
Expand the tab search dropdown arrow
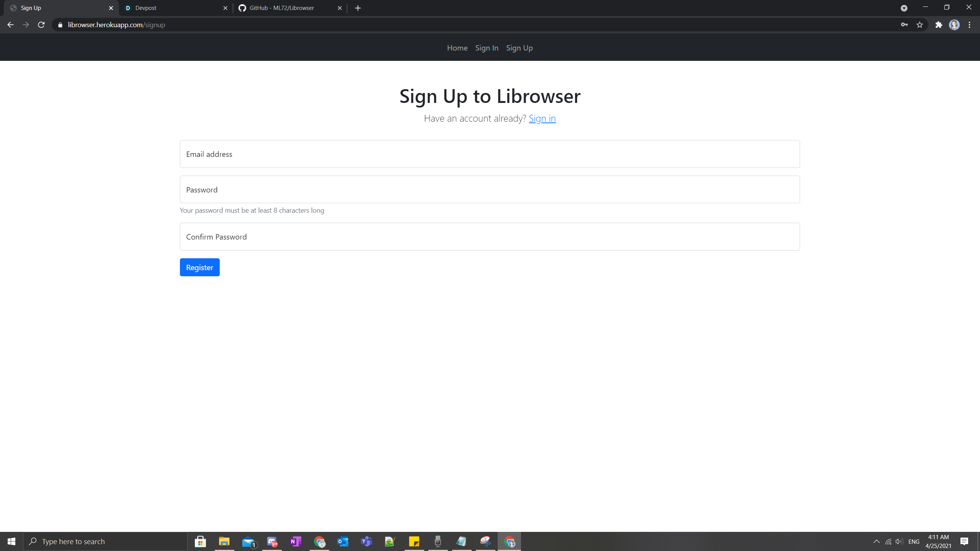coord(904,8)
